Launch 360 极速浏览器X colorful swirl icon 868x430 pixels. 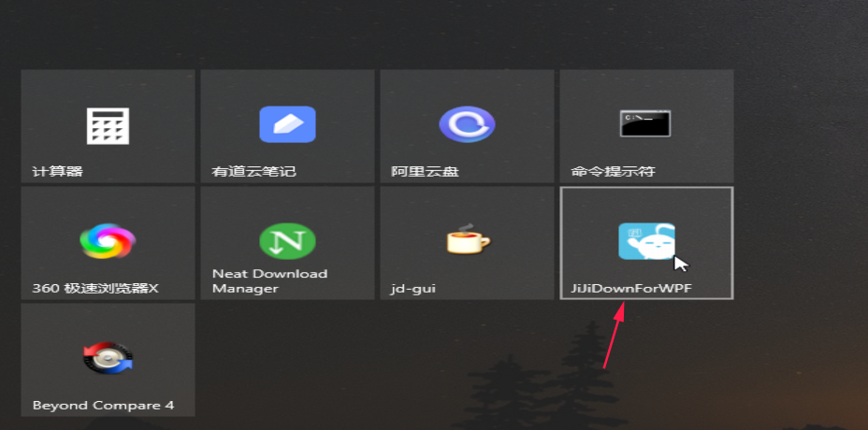[x=108, y=241]
